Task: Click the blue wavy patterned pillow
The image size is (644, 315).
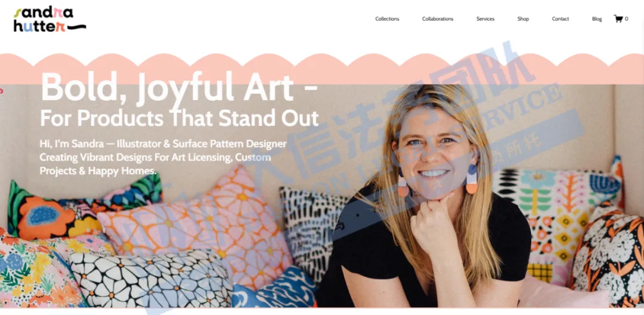Action: click(x=274, y=288)
